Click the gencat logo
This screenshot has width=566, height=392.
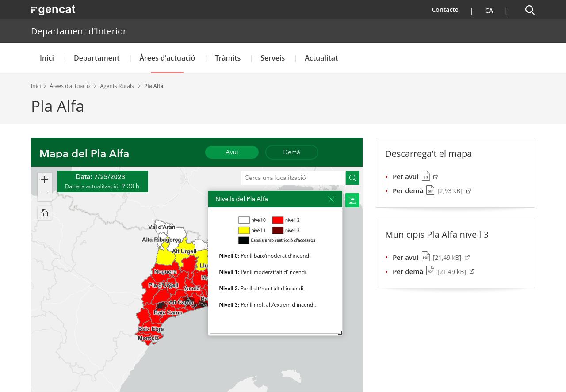click(x=53, y=10)
